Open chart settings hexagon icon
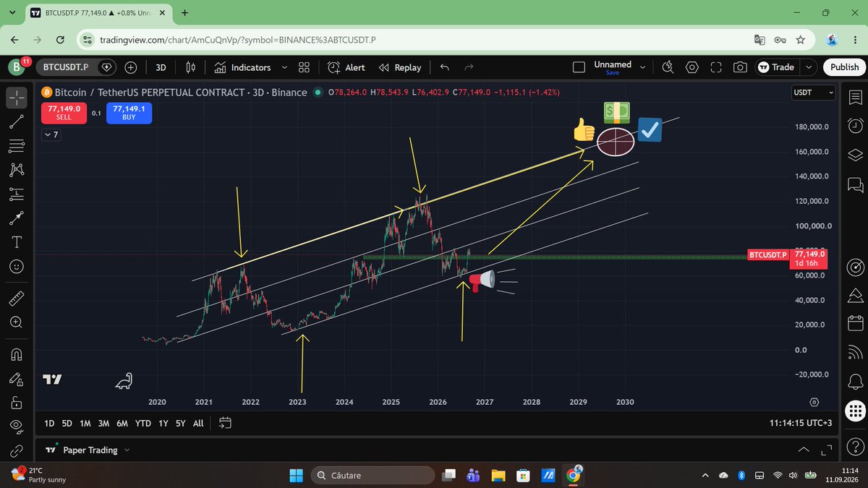This screenshot has width=868, height=488. coord(692,67)
